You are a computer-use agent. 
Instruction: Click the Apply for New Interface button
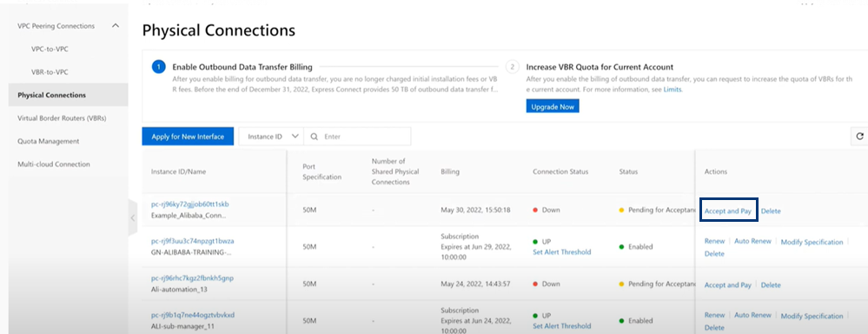188,137
